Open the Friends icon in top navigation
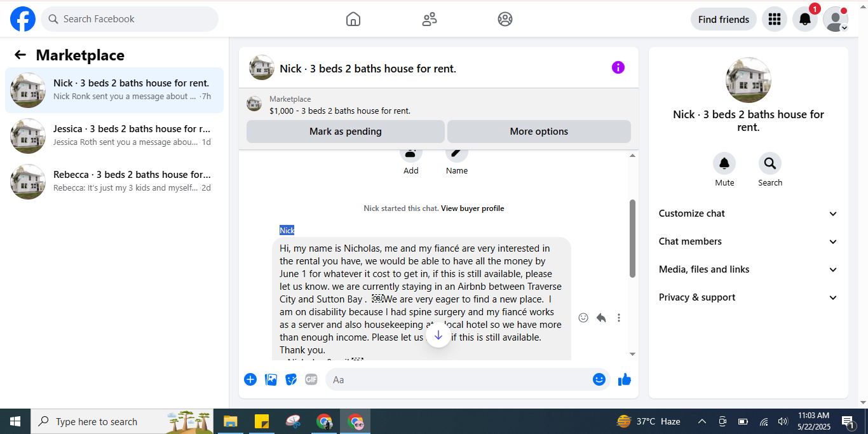This screenshot has height=434, width=868. [430, 19]
